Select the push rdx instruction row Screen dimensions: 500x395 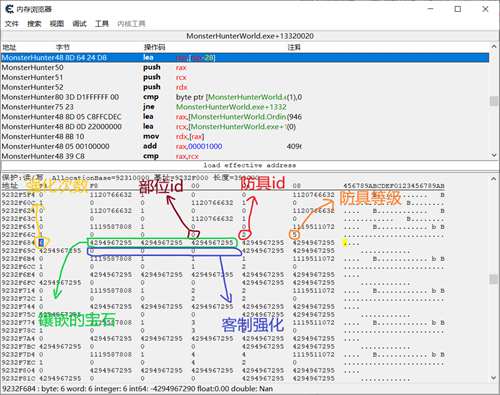tap(245, 87)
